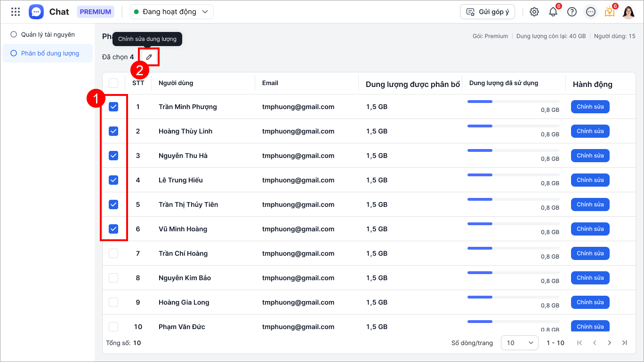Uncheck Vũ Minh Hoàng's row checkbox
The width and height of the screenshot is (644, 362).
[113, 229]
